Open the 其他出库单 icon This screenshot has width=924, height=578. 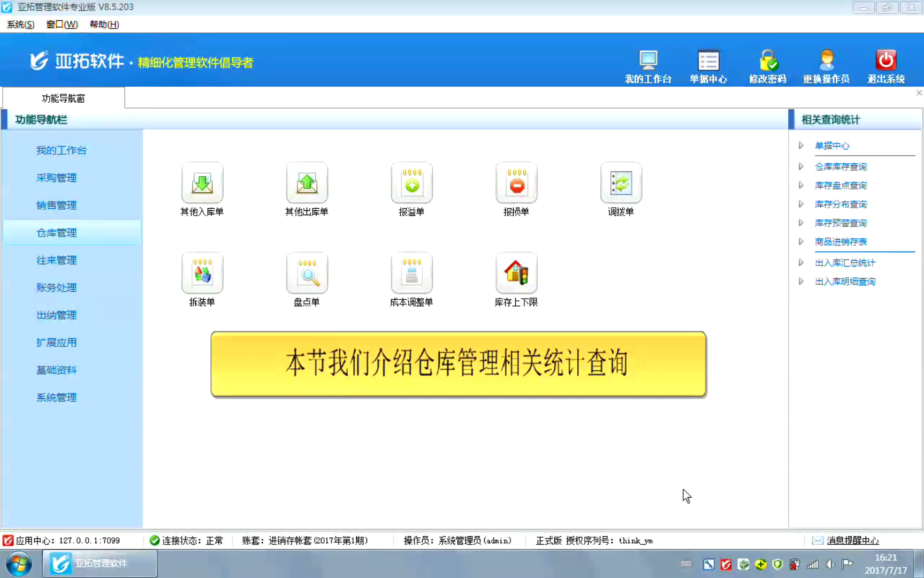(x=307, y=184)
